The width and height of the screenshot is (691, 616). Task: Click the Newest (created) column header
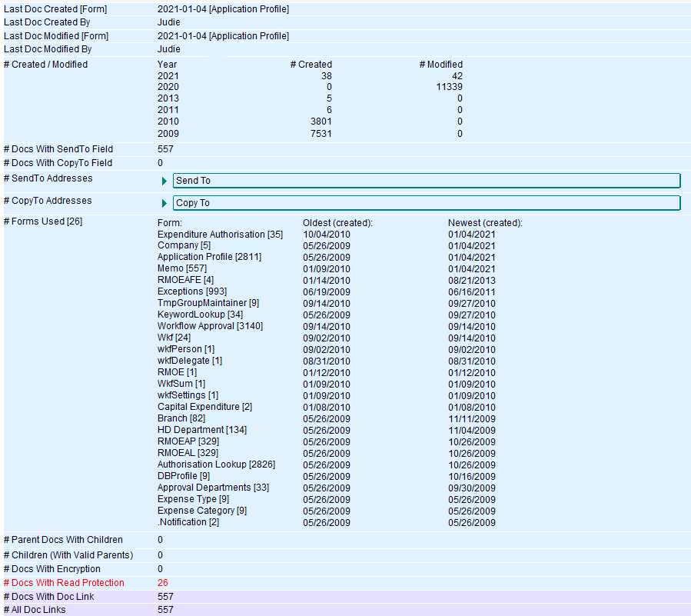(485, 223)
